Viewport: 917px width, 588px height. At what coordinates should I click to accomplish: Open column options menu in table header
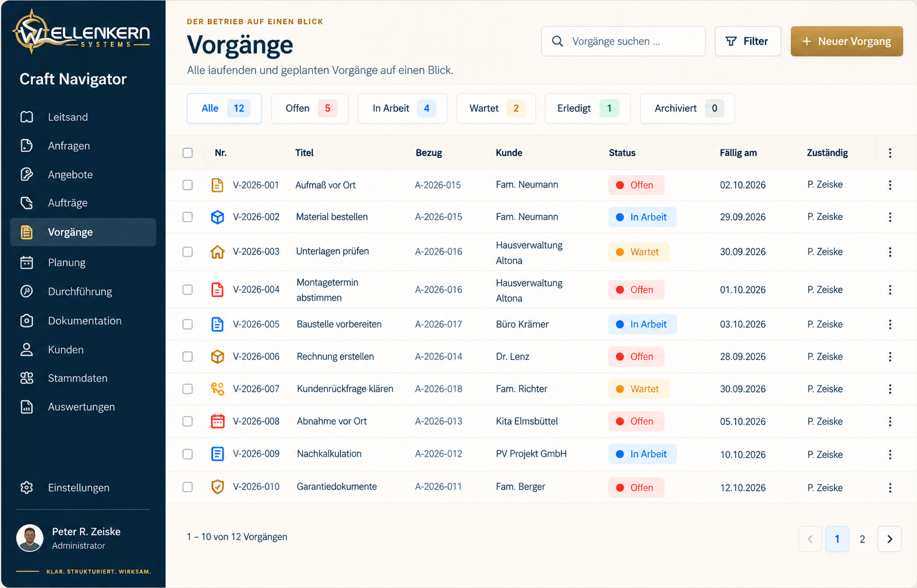pyautogui.click(x=890, y=153)
